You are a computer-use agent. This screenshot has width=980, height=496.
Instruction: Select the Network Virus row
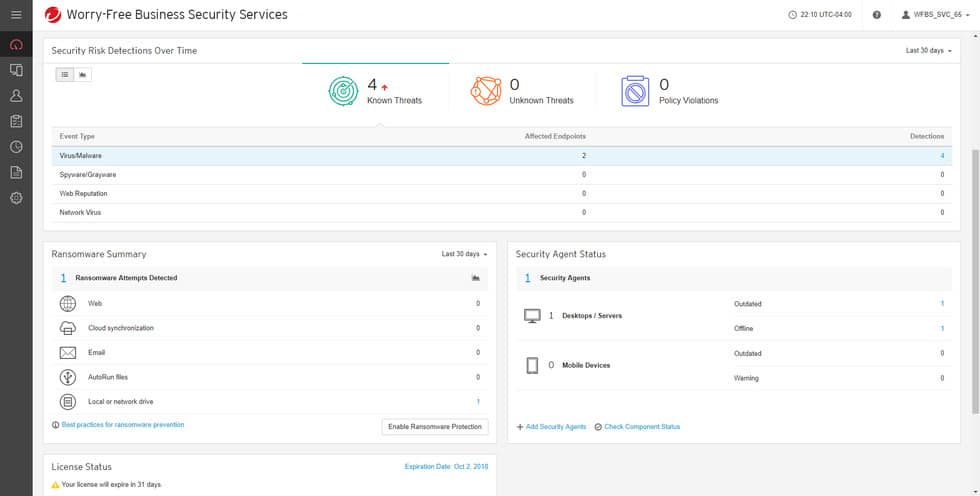501,212
